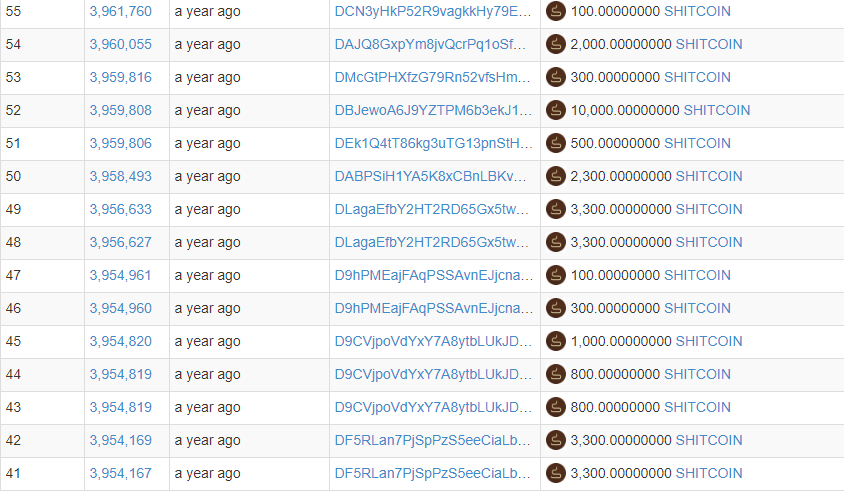Open DLagaEfbY2HT2RD65Gx5tw address in row 49
This screenshot has height=491, width=844.
pyautogui.click(x=432, y=209)
